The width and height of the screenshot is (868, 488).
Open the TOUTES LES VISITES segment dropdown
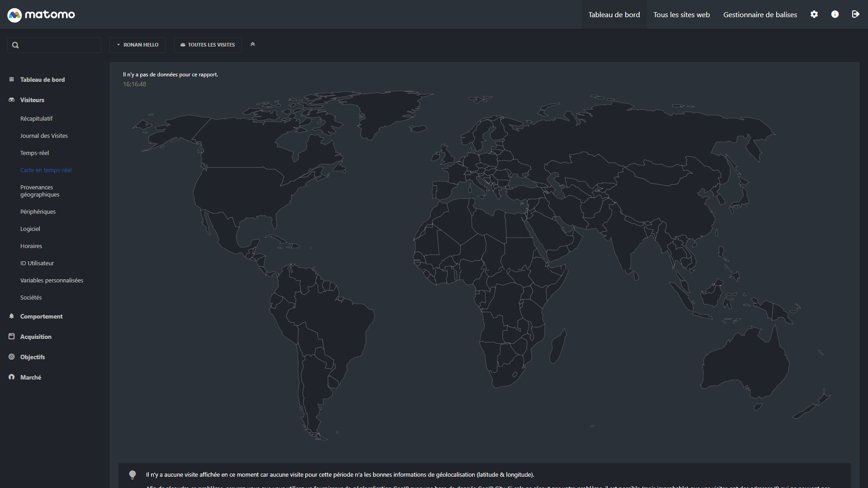[208, 45]
